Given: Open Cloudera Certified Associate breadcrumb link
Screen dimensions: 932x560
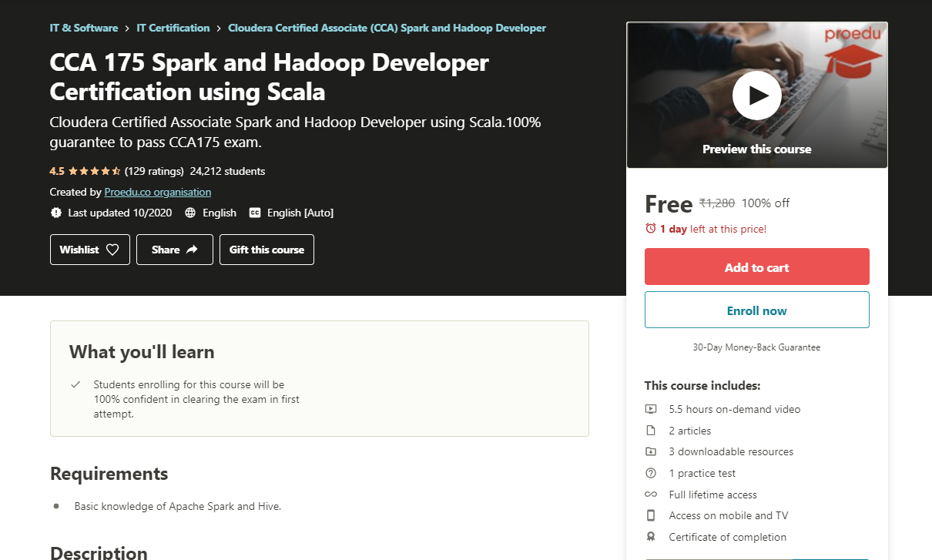Looking at the screenshot, I should [387, 28].
